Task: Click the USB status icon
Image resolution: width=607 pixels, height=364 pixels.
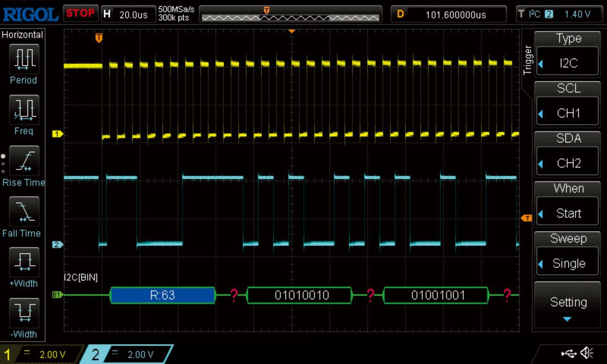Action: [x=569, y=353]
